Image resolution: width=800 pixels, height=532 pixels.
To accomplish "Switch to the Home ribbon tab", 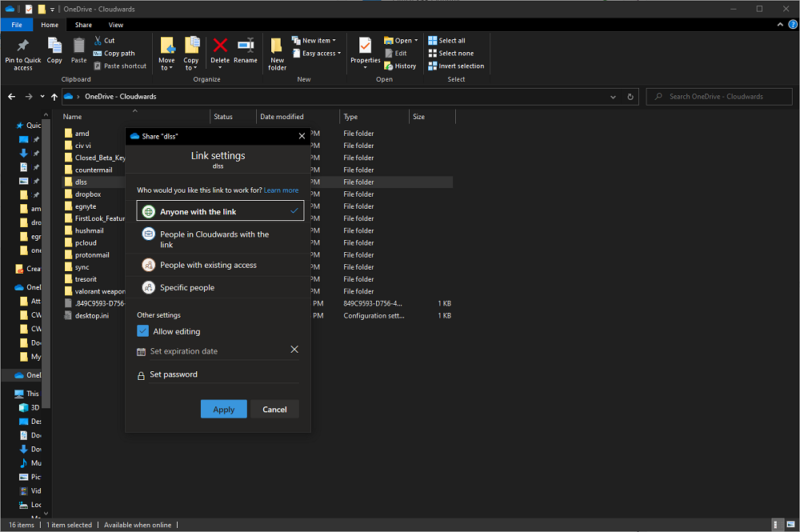I will (x=49, y=24).
